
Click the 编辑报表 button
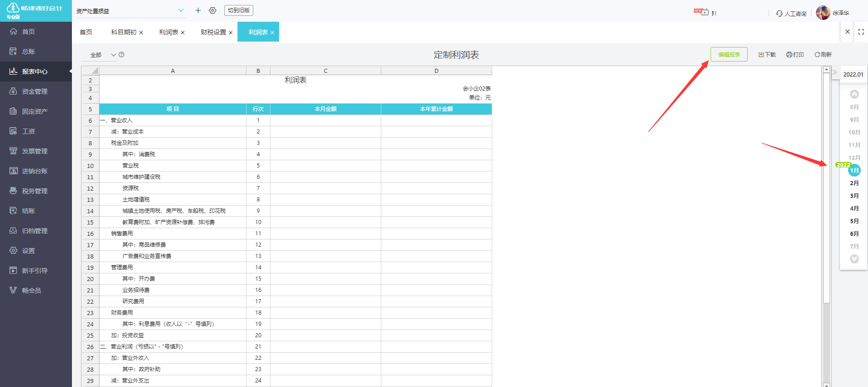(x=729, y=54)
